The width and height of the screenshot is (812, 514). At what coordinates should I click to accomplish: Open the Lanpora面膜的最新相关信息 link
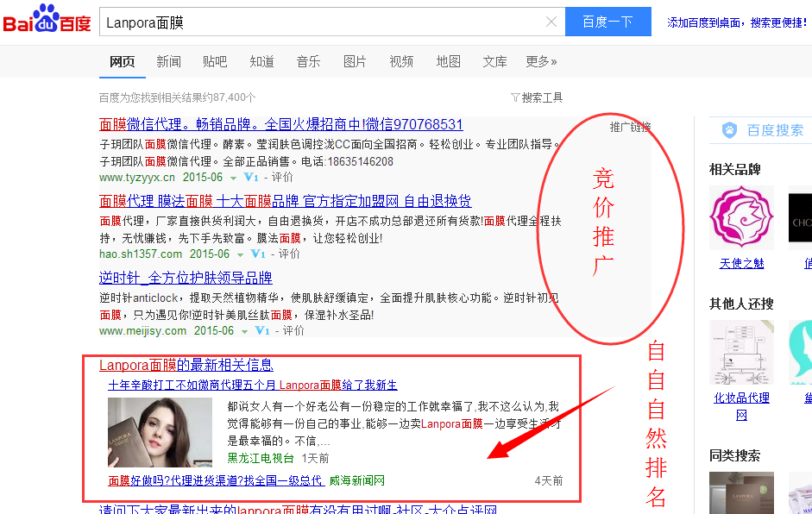pyautogui.click(x=186, y=365)
